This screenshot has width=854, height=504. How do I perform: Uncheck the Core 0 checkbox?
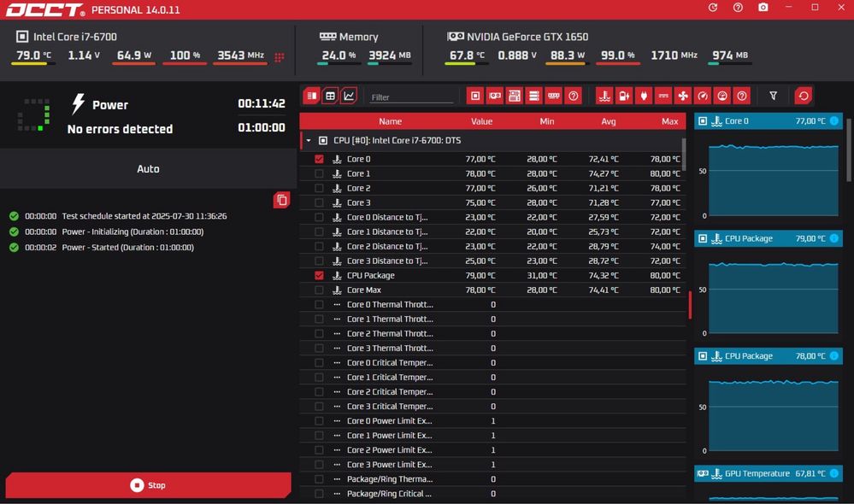319,159
